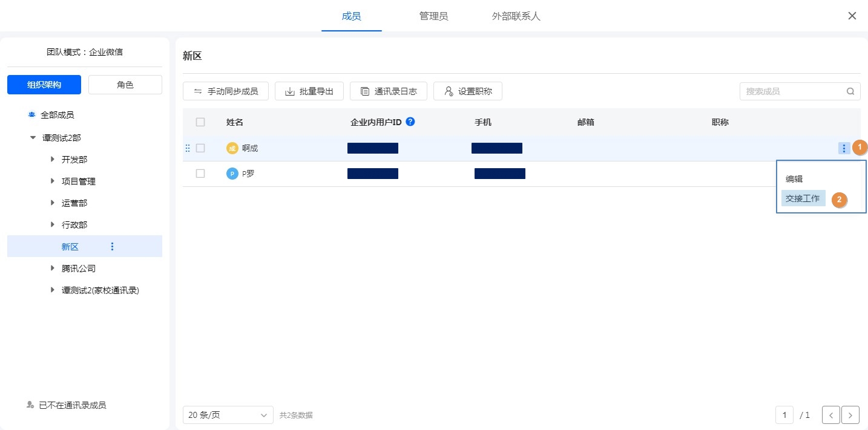Switch to the 管理员 tab
The height and width of the screenshot is (430, 868).
(433, 16)
